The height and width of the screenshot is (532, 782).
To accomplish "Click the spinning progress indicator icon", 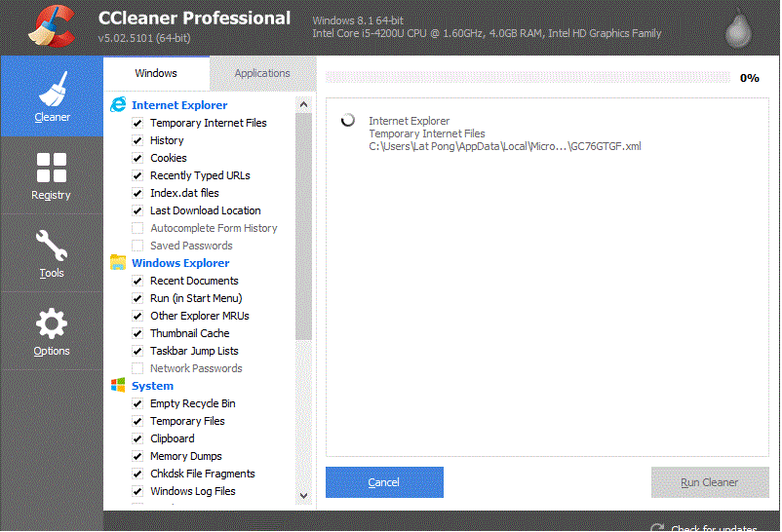I will [x=348, y=120].
